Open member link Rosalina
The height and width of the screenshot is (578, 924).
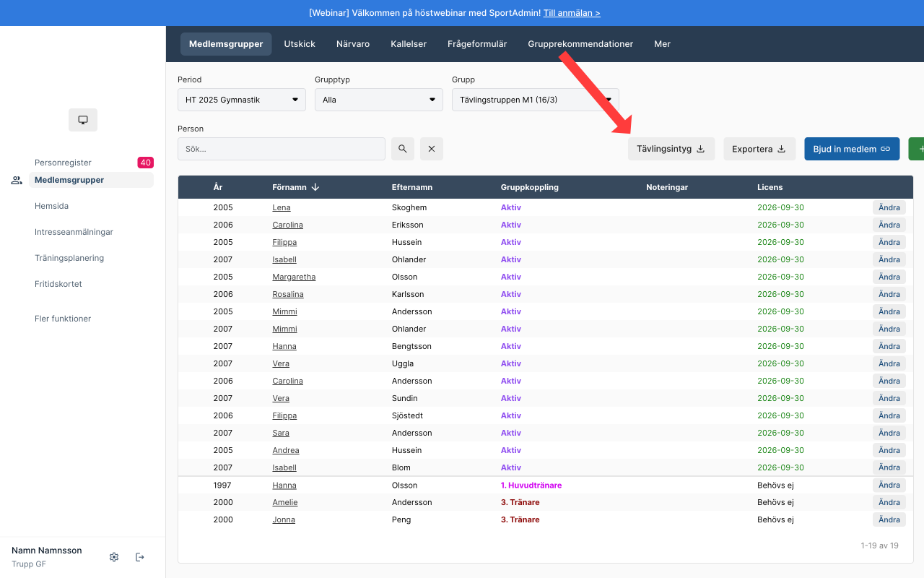288,294
